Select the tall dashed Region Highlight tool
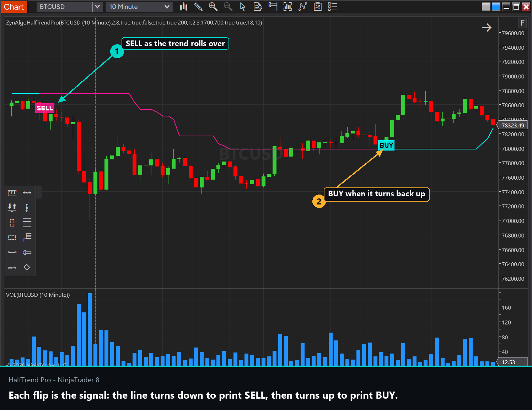 (x=12, y=223)
